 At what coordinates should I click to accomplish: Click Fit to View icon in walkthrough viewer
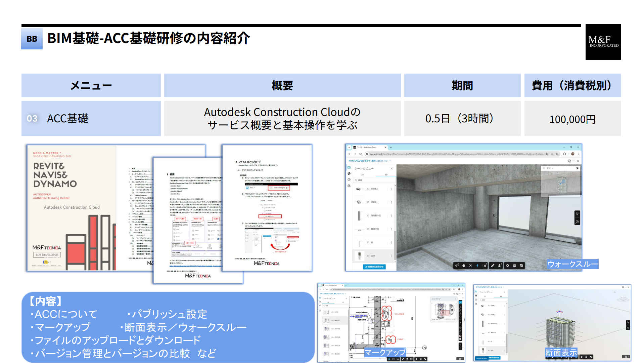point(470,266)
